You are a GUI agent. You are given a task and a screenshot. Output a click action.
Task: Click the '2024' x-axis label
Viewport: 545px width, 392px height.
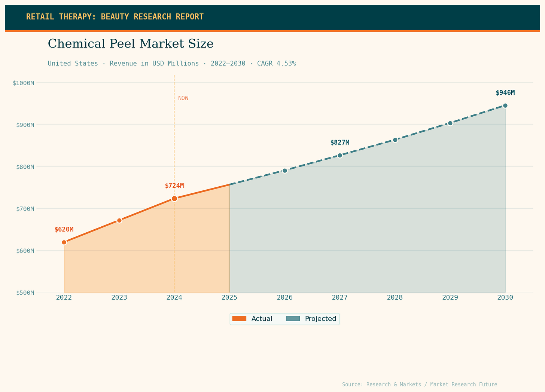174,298
